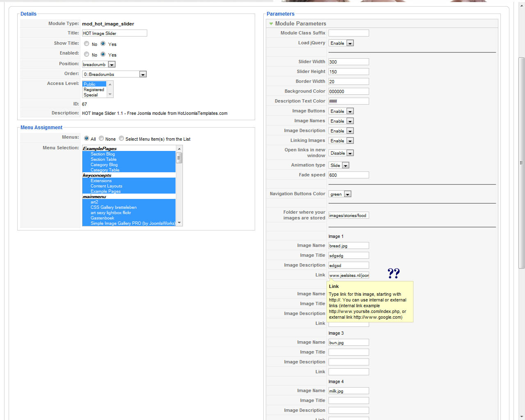Image resolution: width=525 pixels, height=420 pixels.
Task: Click the page vertical scrollbar thumb
Action: 521,163
